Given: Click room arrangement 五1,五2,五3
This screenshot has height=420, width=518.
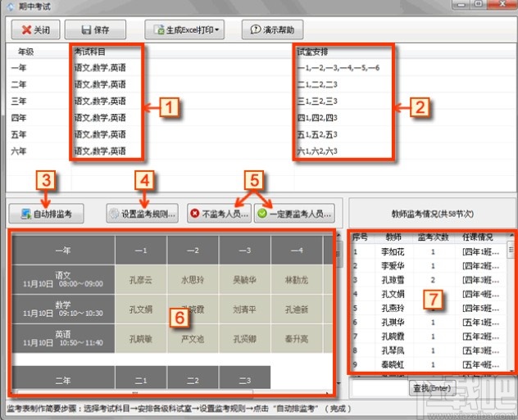Looking at the screenshot, I should point(317,134).
